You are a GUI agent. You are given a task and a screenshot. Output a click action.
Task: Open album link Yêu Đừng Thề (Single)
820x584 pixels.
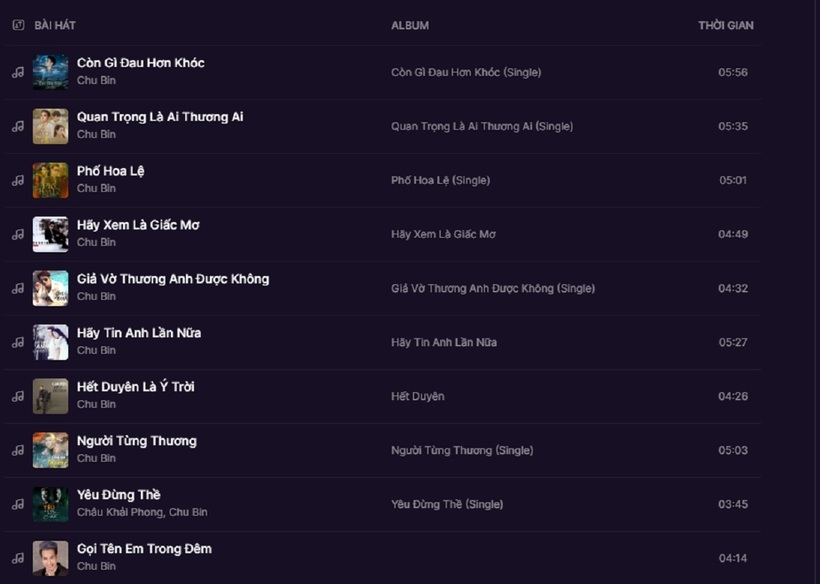(447, 505)
